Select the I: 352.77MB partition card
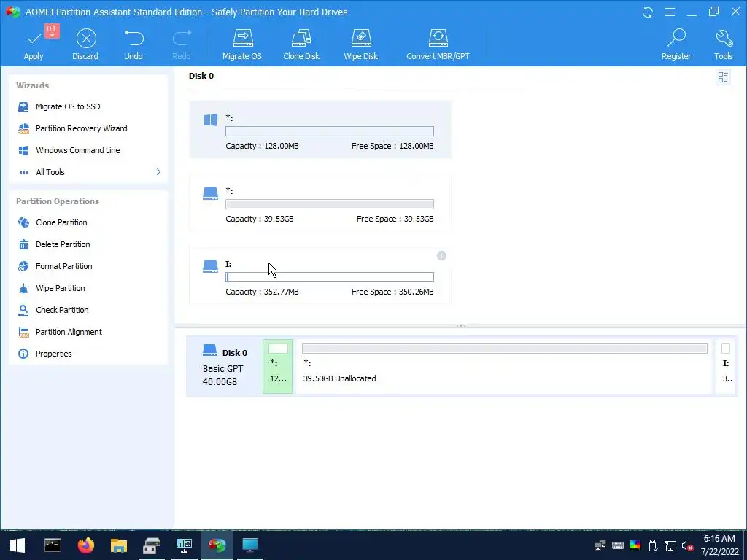Image resolution: width=747 pixels, height=560 pixels. point(320,275)
